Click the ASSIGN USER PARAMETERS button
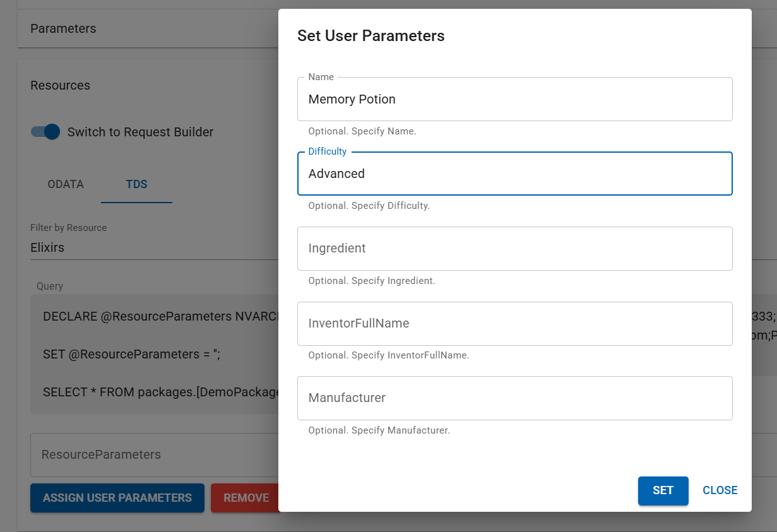The image size is (777, 532). [x=117, y=498]
